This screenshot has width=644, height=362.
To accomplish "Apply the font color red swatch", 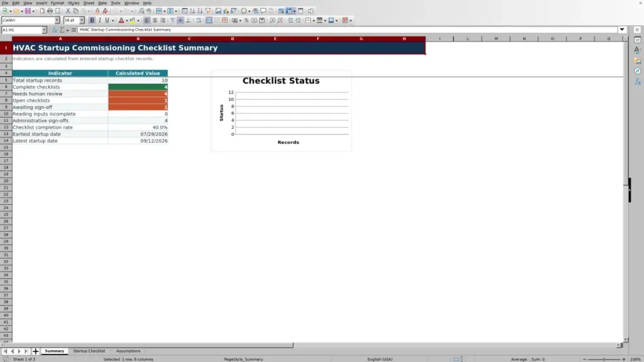I will pyautogui.click(x=121, y=20).
